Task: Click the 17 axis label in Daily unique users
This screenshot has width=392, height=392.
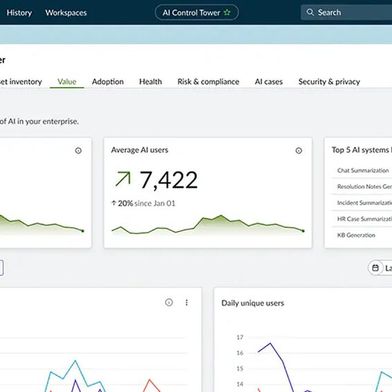Action: (x=240, y=337)
